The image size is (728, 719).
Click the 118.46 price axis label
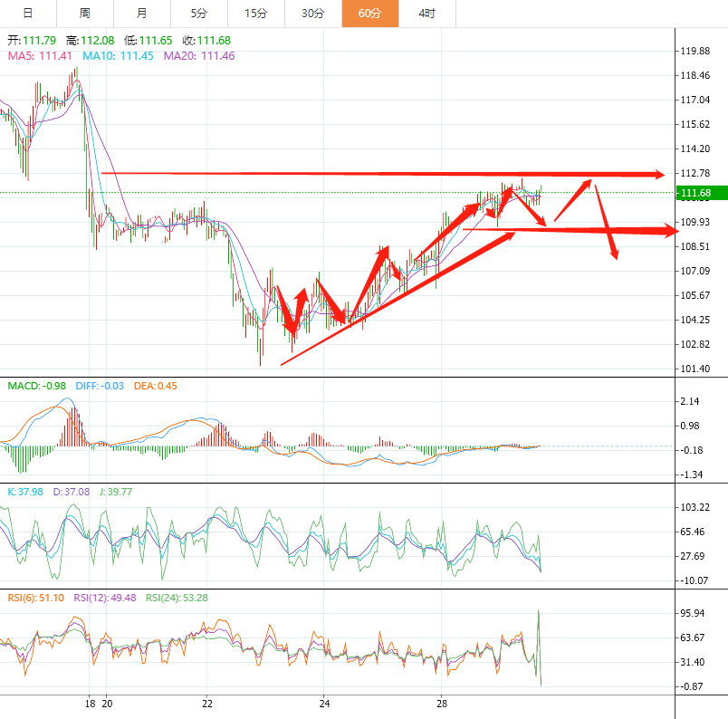(695, 76)
